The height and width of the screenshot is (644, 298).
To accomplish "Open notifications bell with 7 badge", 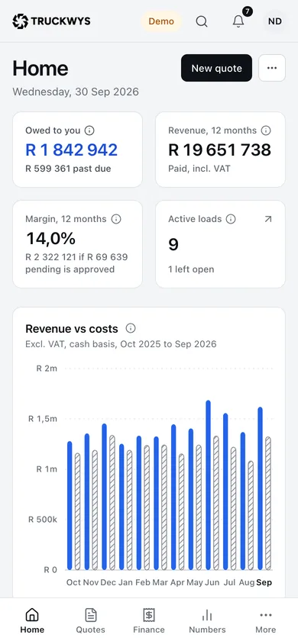I will pos(238,21).
